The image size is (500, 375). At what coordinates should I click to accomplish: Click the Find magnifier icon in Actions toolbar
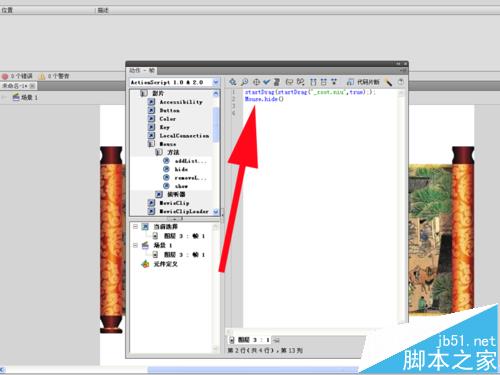244,82
